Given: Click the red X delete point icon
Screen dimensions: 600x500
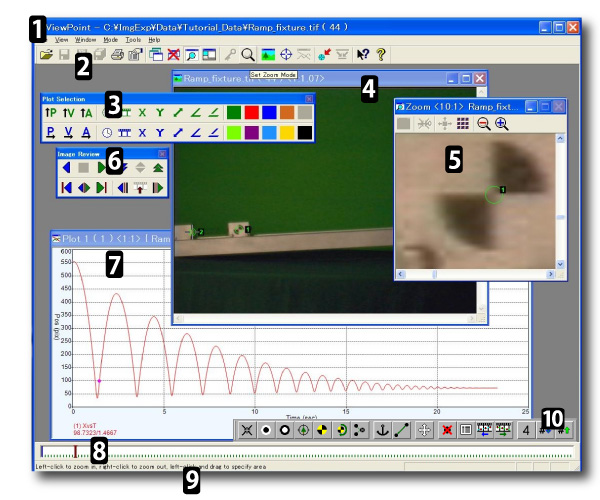Looking at the screenshot, I should pos(447,430).
